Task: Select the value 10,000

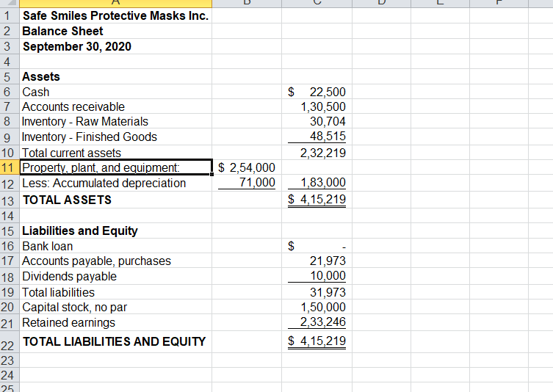Action: point(317,276)
